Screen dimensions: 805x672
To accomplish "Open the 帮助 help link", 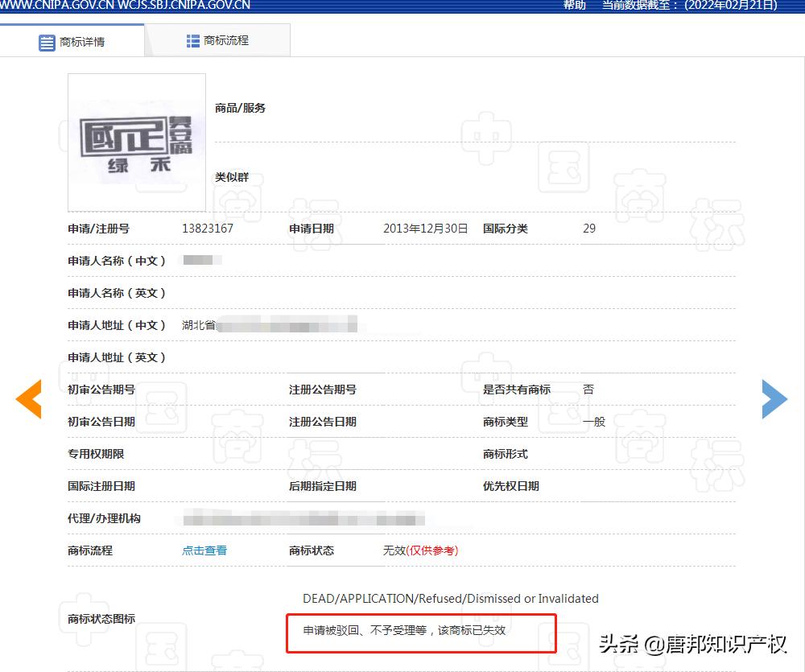I will 573,6.
